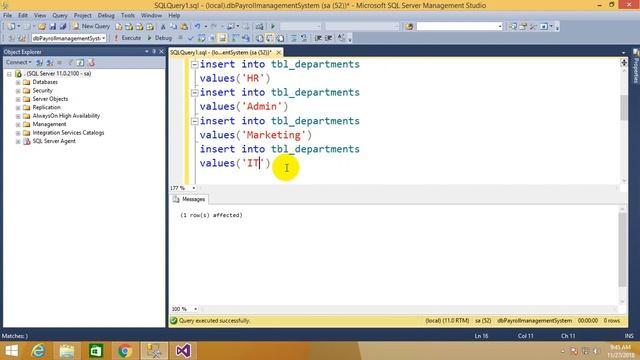This screenshot has width=640, height=360.
Task: Click the Database Engine Query icon
Action: [118, 27]
